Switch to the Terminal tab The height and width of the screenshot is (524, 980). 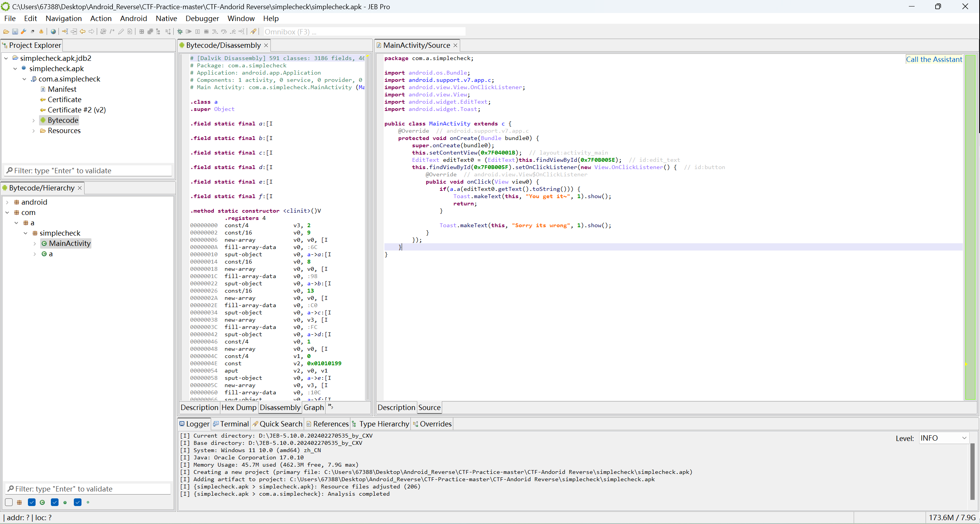tap(231, 424)
